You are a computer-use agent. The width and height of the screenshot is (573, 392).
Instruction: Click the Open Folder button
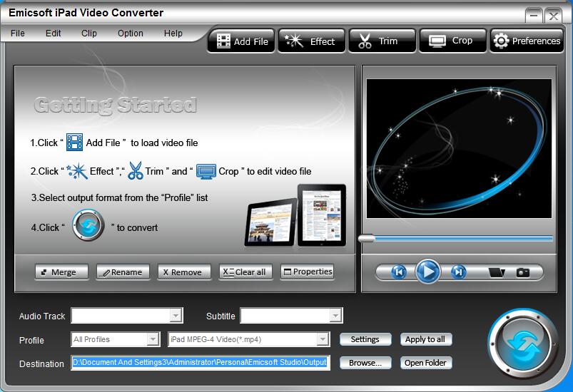pos(426,363)
